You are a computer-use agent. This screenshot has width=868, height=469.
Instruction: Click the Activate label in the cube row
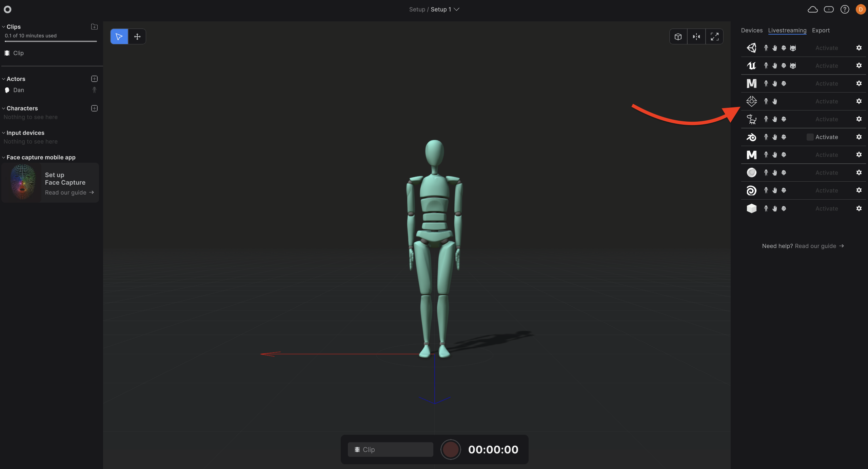(827, 208)
